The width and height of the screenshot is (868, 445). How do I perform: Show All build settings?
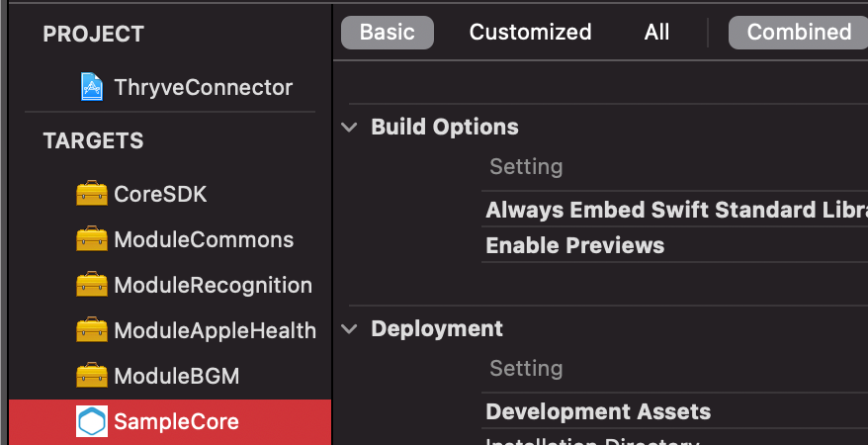point(656,32)
